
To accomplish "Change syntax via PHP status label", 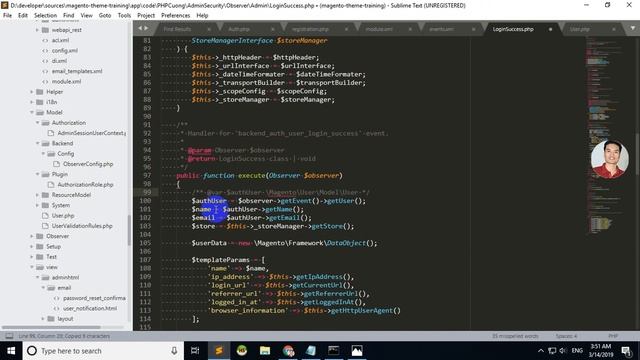I will [x=613, y=336].
